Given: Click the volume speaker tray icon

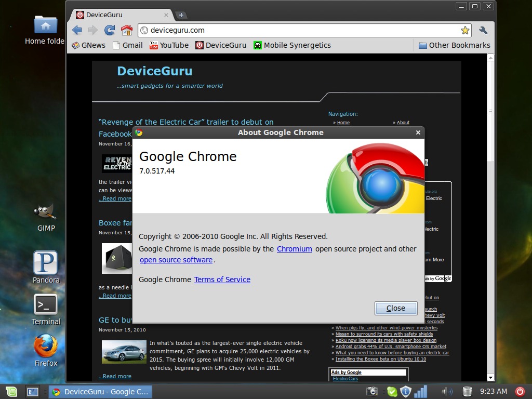Looking at the screenshot, I should coord(447,392).
